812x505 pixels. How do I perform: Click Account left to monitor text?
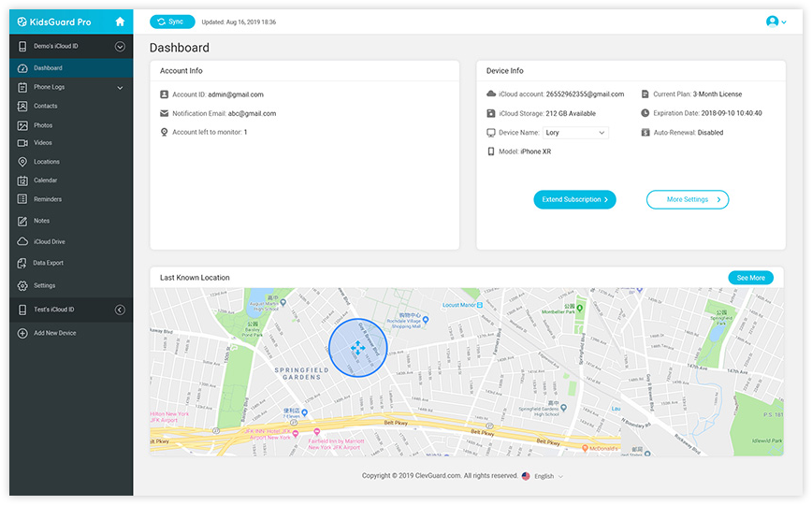point(210,133)
